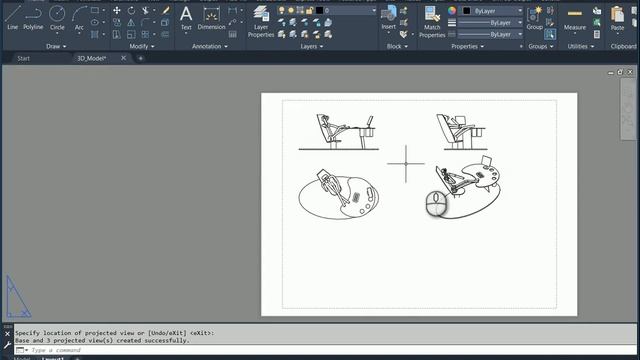Click the Group tool icon
The image size is (640, 360).
point(534,18)
